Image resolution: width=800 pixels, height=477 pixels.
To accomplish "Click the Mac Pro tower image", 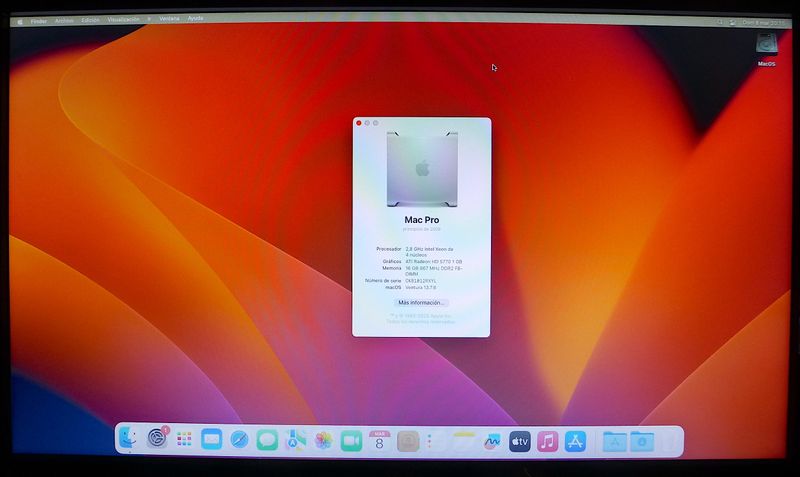I will coord(422,169).
